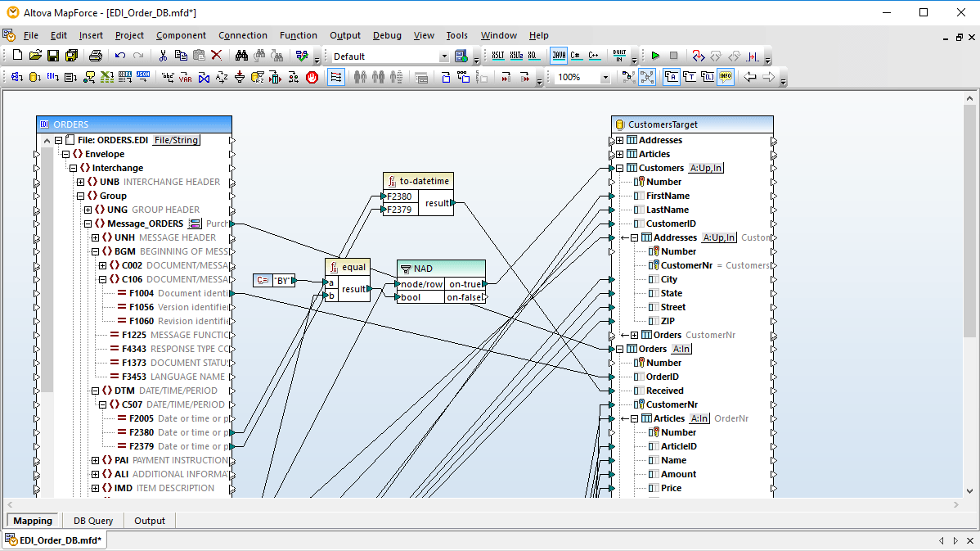Toggle the Show Annotations button

pos(672,77)
